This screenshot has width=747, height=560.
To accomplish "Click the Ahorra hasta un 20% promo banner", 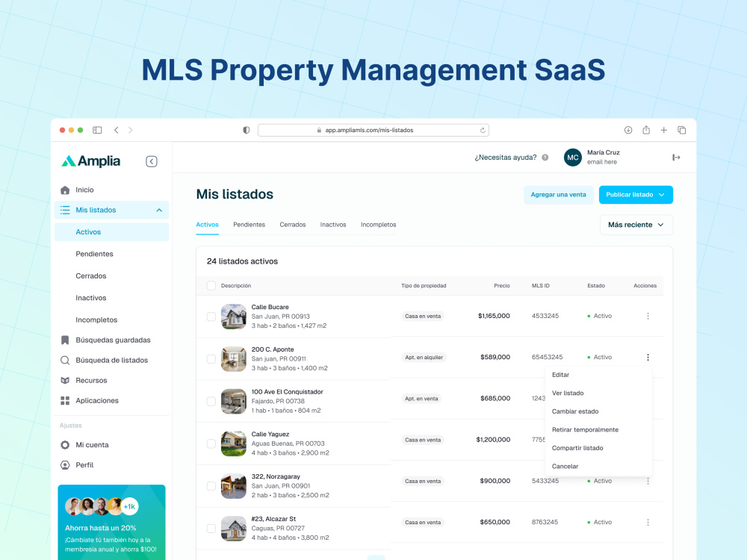I will pos(111,523).
